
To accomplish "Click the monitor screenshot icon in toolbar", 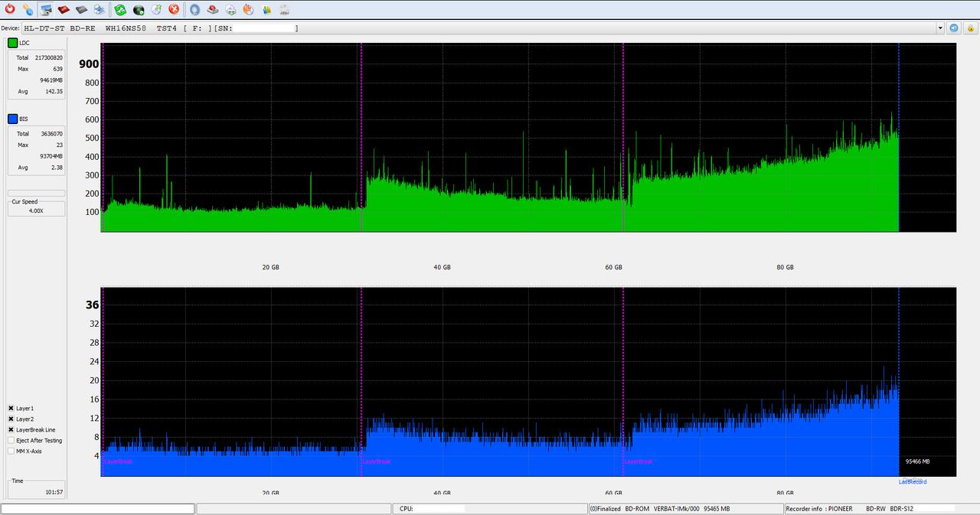I will pyautogui.click(x=46, y=9).
